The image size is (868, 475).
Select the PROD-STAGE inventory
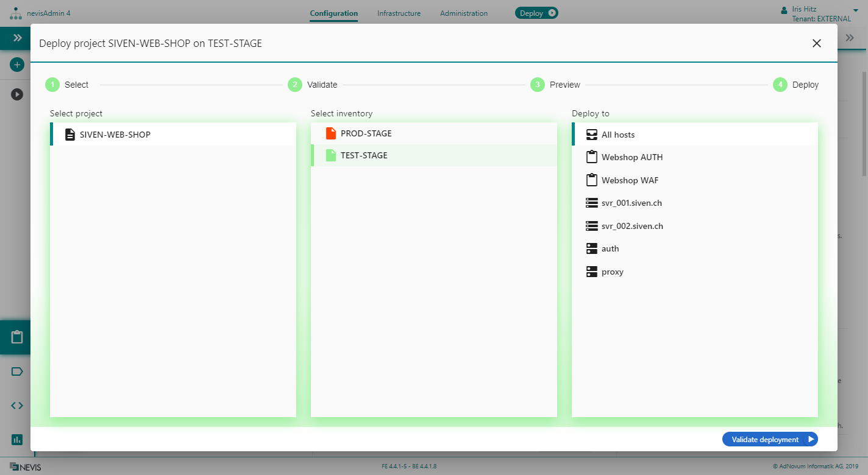pos(434,133)
